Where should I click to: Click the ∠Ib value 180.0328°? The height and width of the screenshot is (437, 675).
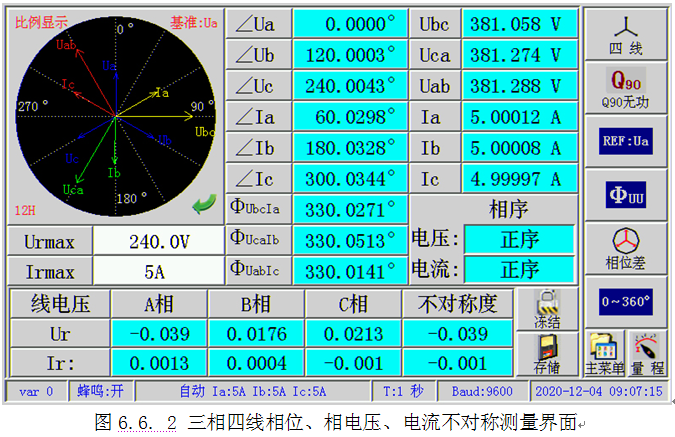pos(350,148)
